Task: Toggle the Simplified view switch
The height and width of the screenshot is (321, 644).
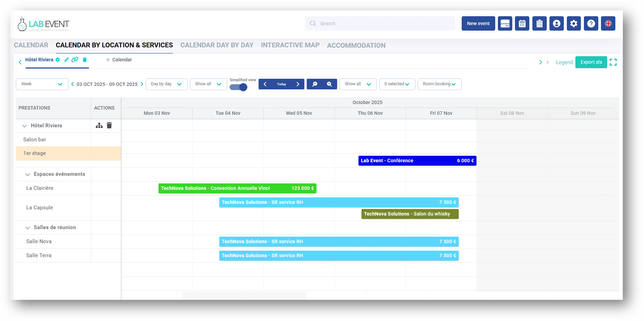Action: 239,87
